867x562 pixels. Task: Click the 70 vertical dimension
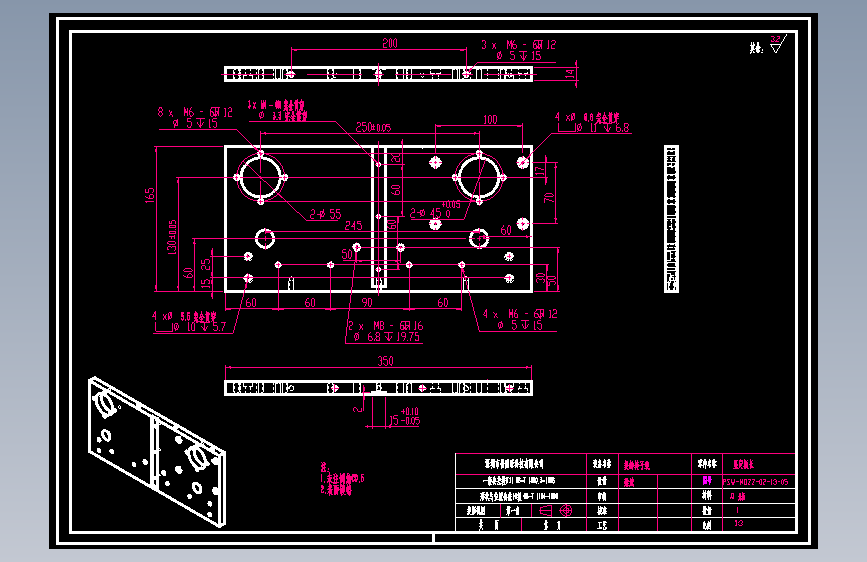[549, 197]
